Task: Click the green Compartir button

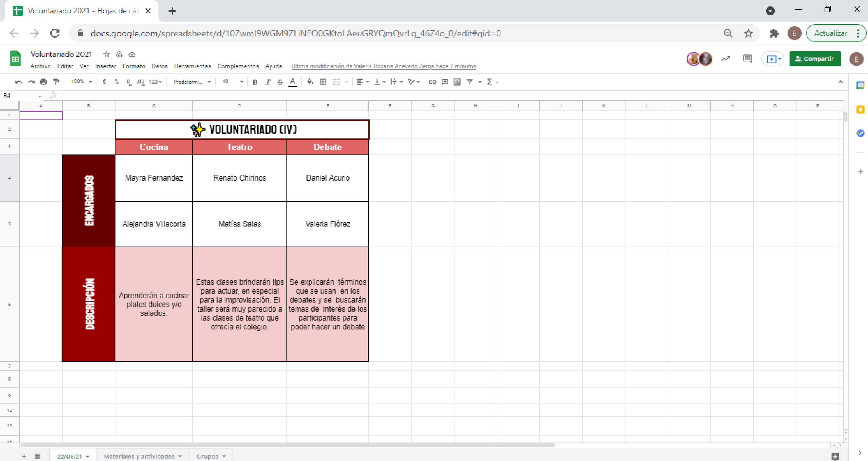Action: point(815,59)
